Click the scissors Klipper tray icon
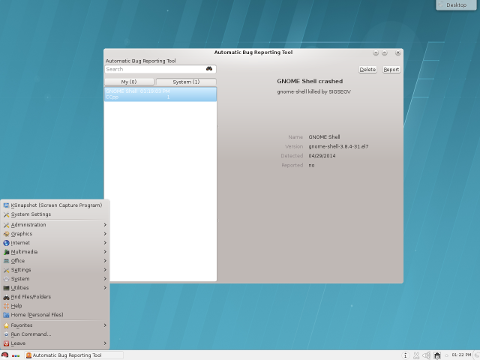The width and height of the screenshot is (480, 360). [x=416, y=355]
